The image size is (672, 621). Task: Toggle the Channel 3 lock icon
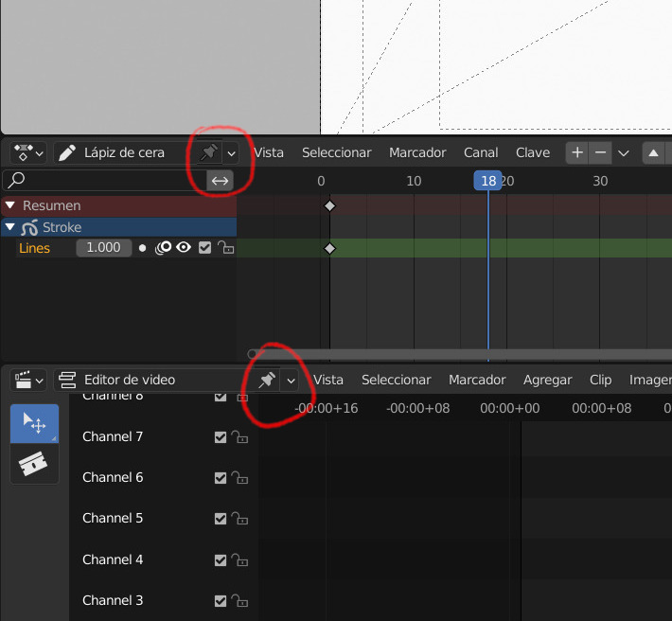239,600
